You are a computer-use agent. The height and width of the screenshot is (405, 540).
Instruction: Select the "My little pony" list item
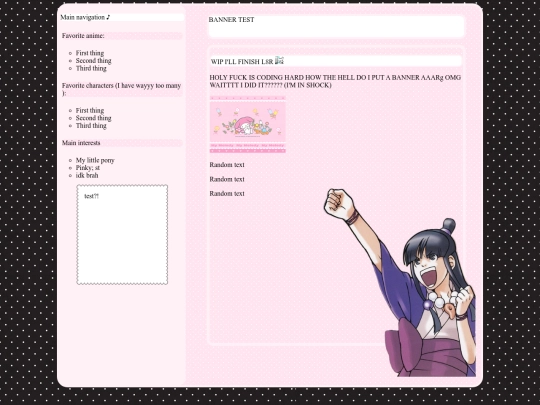coord(95,160)
